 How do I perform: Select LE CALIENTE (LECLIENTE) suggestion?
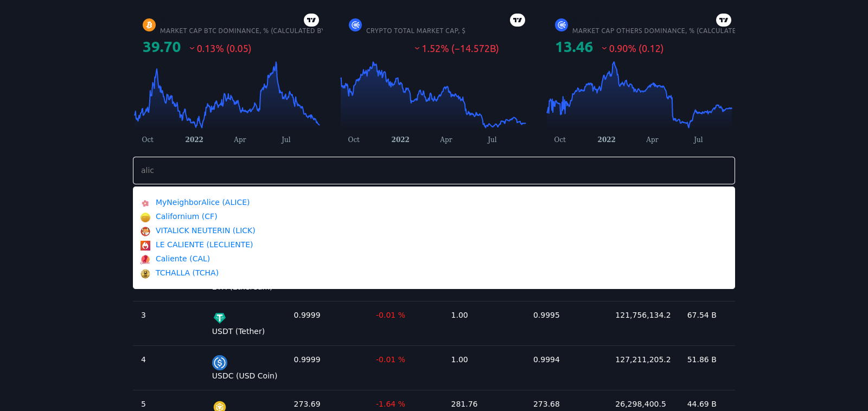point(204,245)
